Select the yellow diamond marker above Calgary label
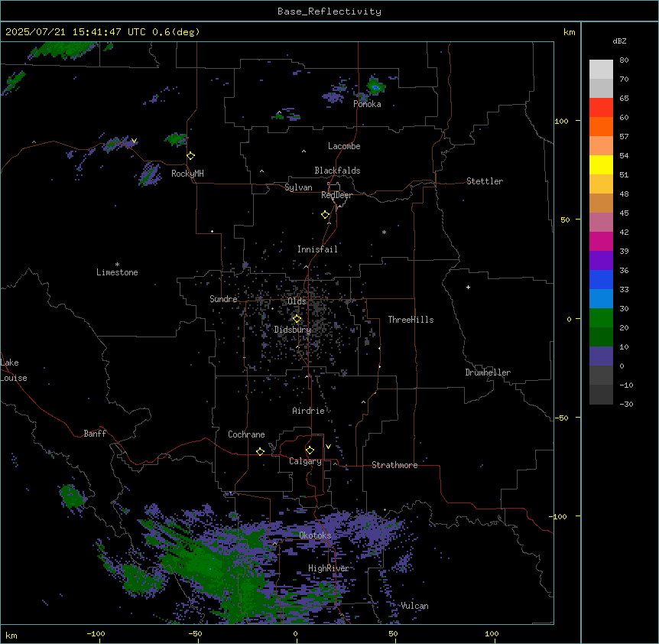This screenshot has width=659, height=644. coord(310,450)
